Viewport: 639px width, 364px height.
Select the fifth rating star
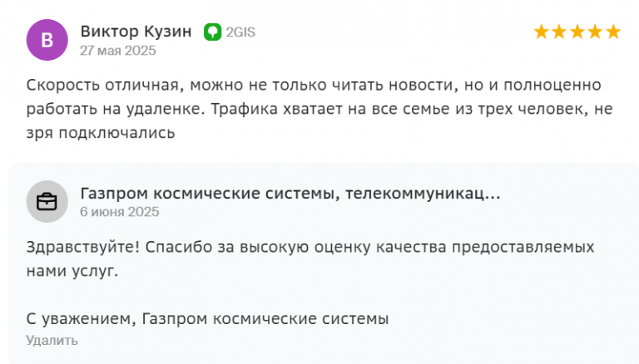(613, 32)
